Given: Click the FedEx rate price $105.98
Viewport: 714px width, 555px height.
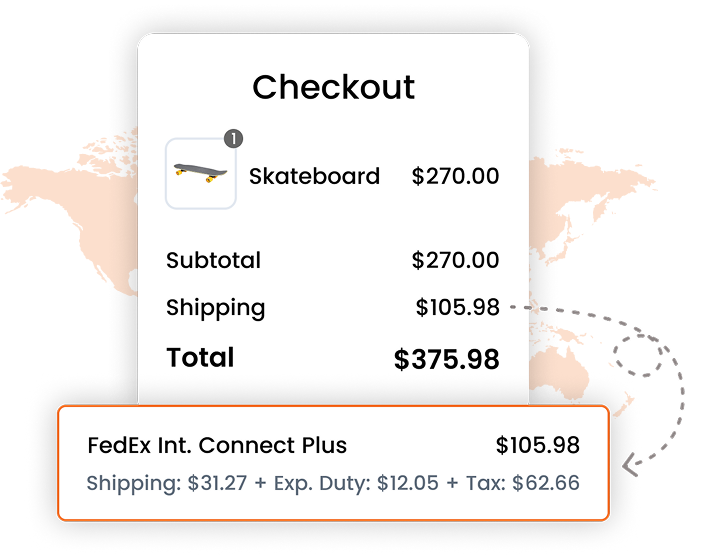Looking at the screenshot, I should (537, 445).
